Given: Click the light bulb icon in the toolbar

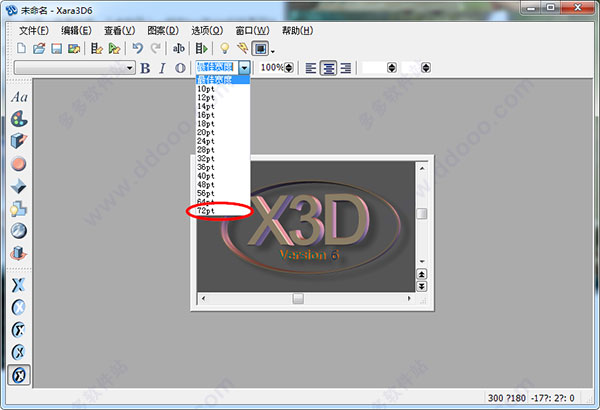Looking at the screenshot, I should pyautogui.click(x=225, y=49).
